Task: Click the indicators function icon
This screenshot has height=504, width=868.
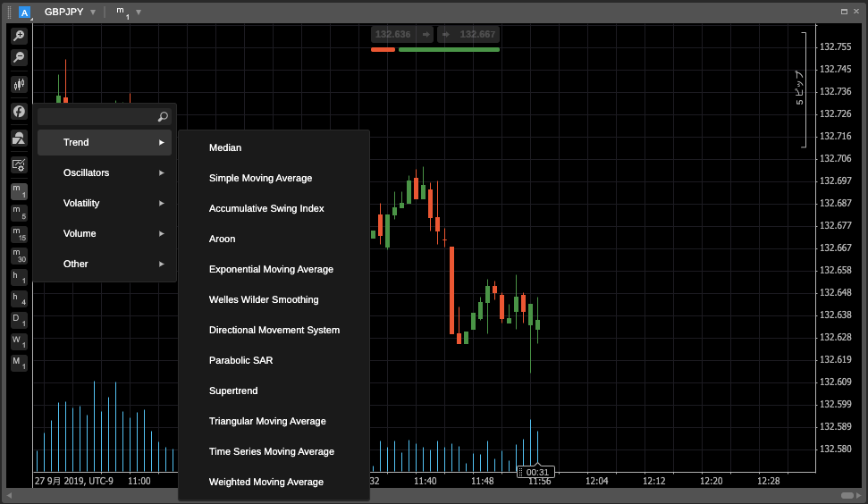Action: pyautogui.click(x=19, y=112)
